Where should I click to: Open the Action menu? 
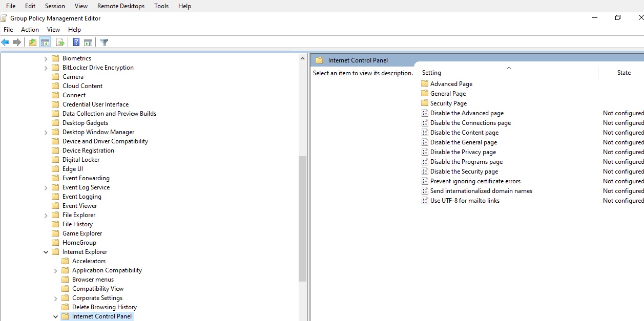click(30, 30)
